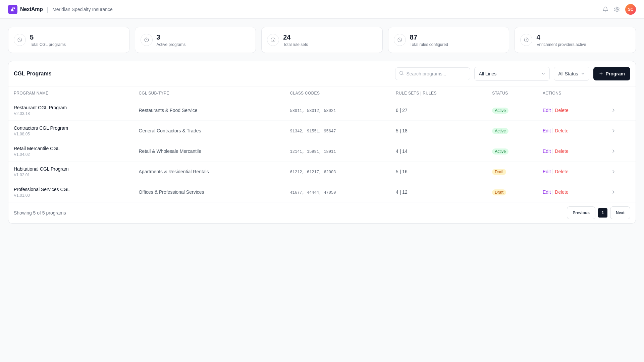This screenshot has width=644, height=362.
Task: Open the Habitational CGL Program name
Action: (41, 169)
